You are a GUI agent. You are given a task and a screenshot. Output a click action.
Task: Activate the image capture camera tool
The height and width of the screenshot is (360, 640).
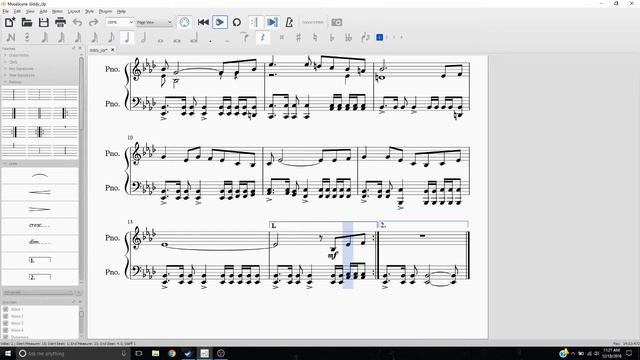(x=337, y=22)
